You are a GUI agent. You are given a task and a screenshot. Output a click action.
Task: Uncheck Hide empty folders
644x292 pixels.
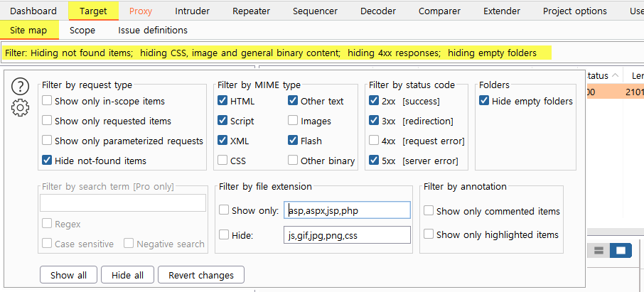pyautogui.click(x=484, y=101)
